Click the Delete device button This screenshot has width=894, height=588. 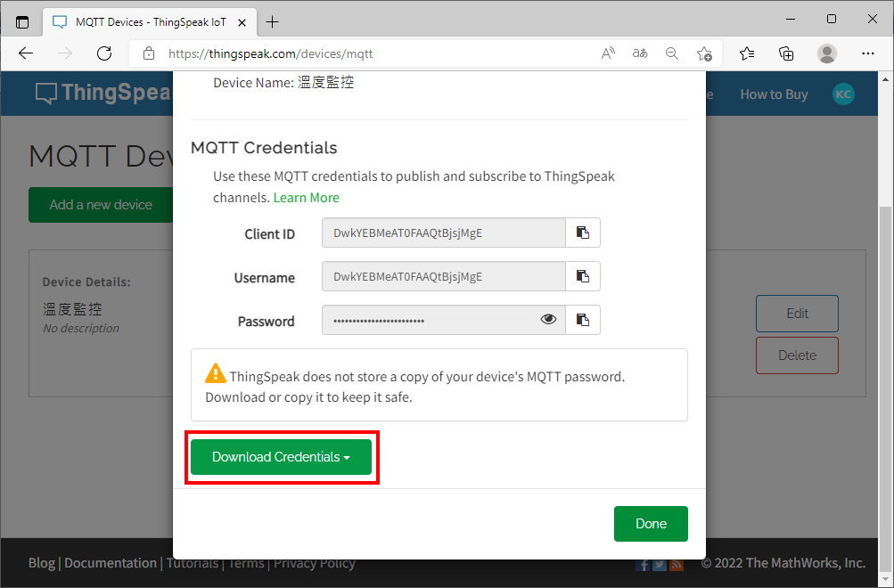797,355
